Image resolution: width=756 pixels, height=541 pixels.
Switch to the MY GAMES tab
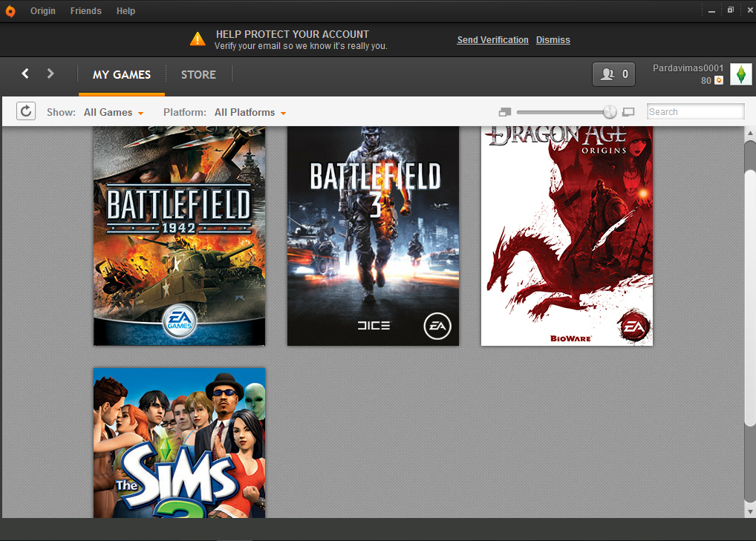[122, 75]
